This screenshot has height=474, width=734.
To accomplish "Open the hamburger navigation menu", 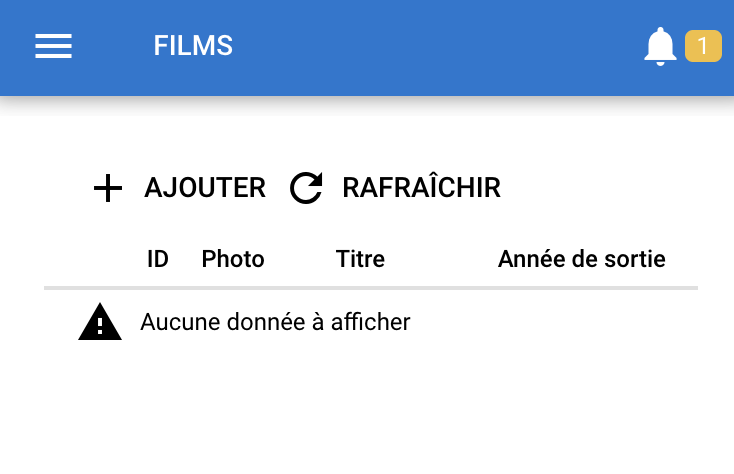I will click(x=53, y=46).
